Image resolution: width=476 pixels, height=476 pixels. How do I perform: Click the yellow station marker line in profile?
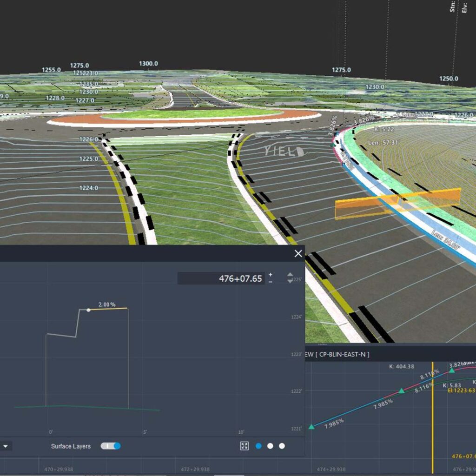coord(433,418)
